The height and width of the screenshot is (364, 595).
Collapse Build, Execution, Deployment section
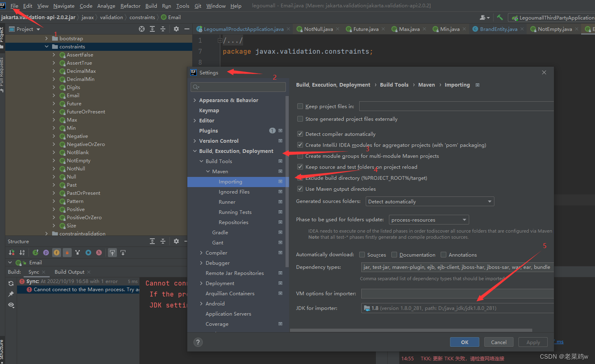click(195, 151)
